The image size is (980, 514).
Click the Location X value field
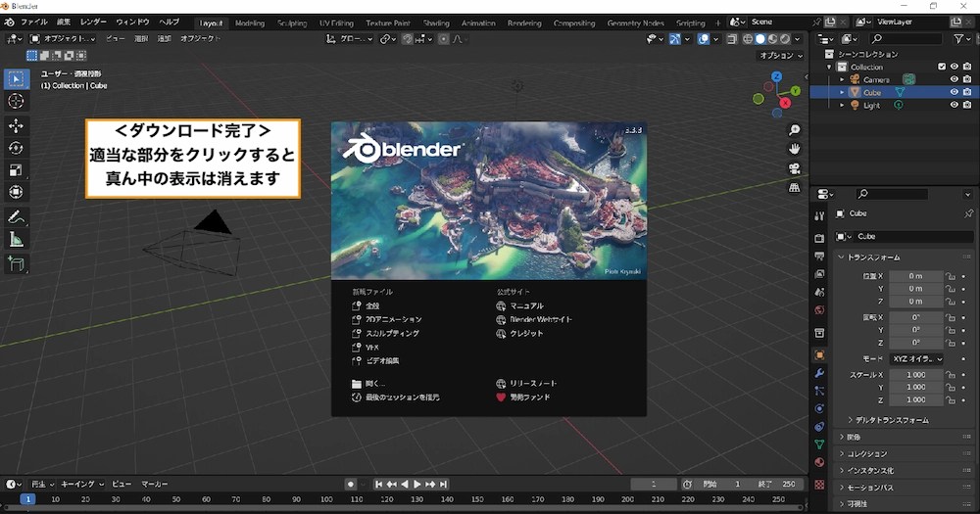[x=915, y=276]
